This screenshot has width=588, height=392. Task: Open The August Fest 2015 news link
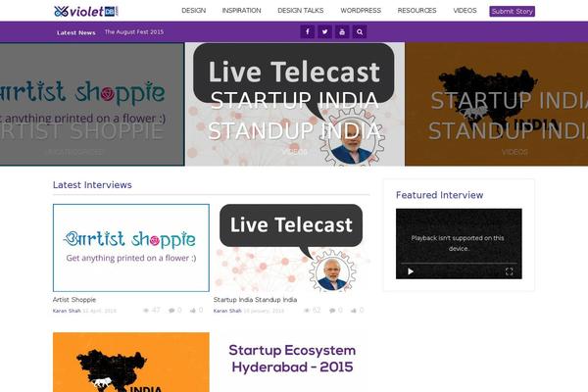point(134,32)
